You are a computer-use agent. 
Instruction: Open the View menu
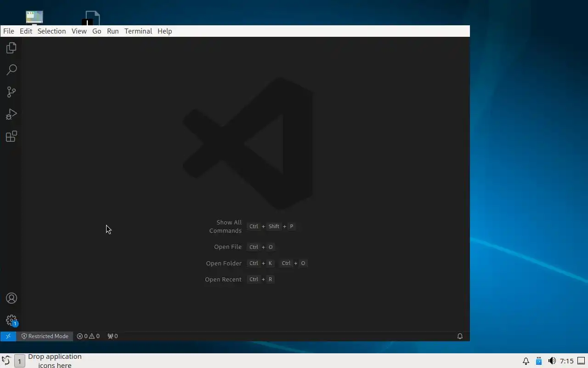tap(79, 31)
